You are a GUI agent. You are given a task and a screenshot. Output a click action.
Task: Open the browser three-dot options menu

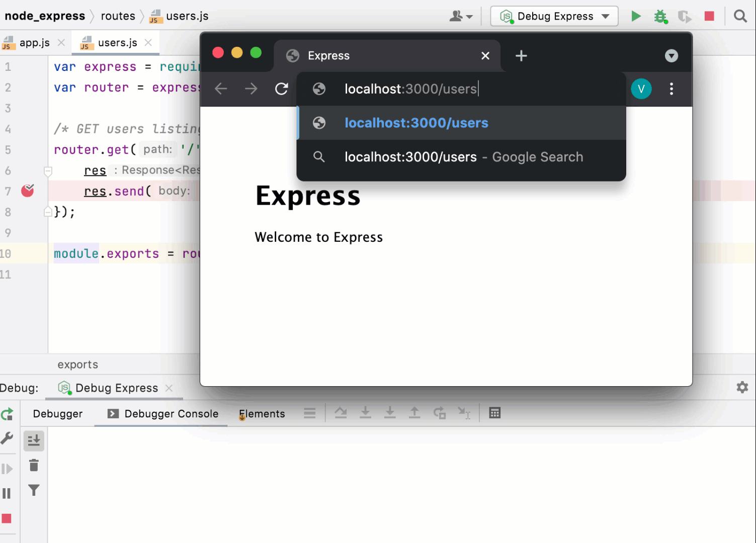click(x=671, y=89)
